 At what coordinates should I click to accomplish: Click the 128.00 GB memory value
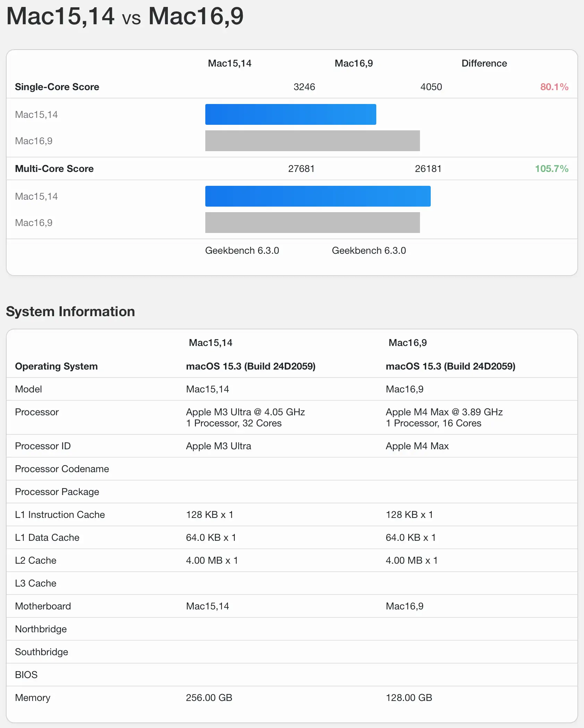click(409, 697)
